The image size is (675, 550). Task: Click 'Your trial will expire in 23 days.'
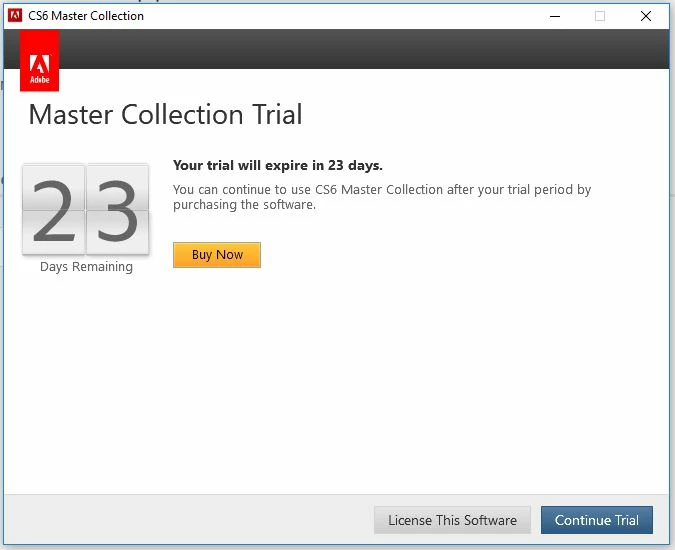coord(278,165)
